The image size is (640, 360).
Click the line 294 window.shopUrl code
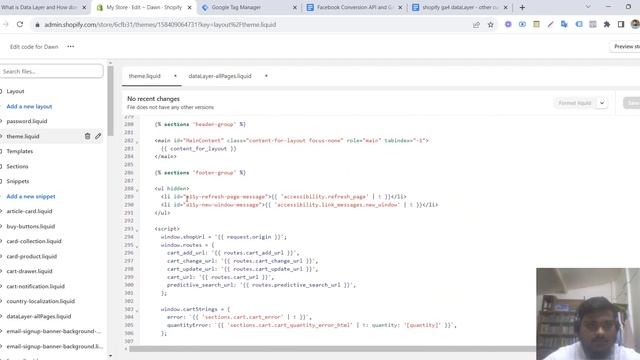click(224, 237)
